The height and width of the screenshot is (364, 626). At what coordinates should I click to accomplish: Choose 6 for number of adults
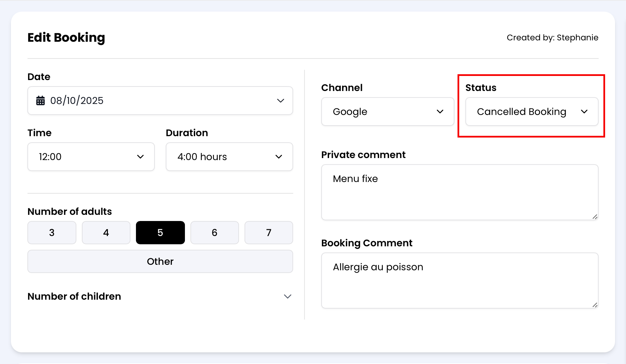pos(214,233)
